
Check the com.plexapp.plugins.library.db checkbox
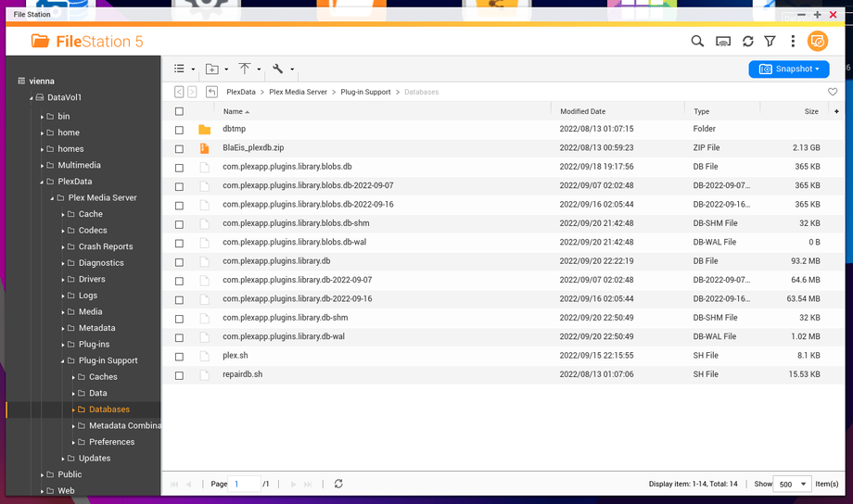click(179, 262)
